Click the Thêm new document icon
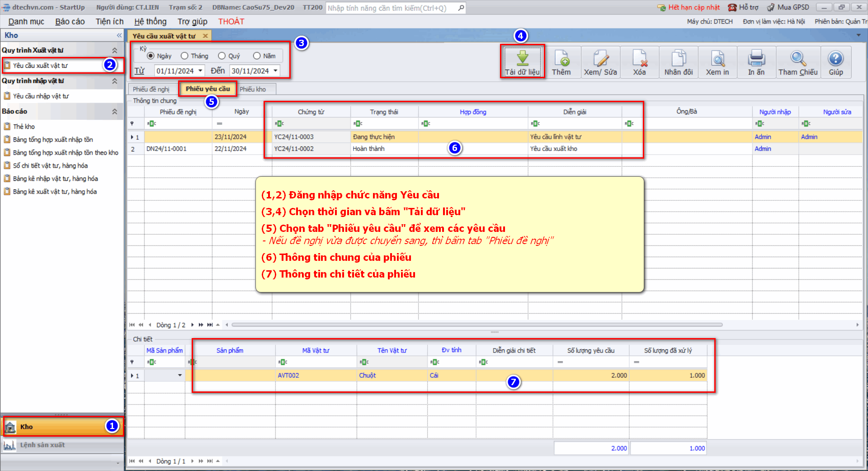 561,58
